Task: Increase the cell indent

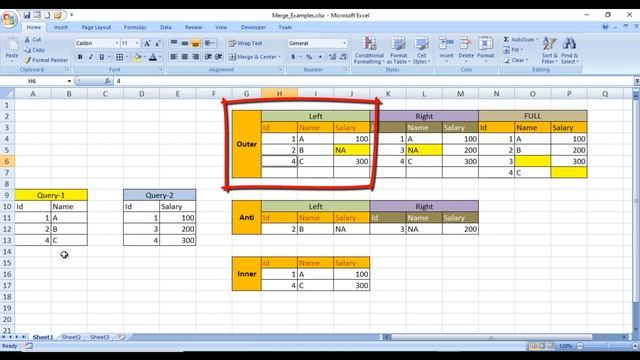Action: coord(219,57)
